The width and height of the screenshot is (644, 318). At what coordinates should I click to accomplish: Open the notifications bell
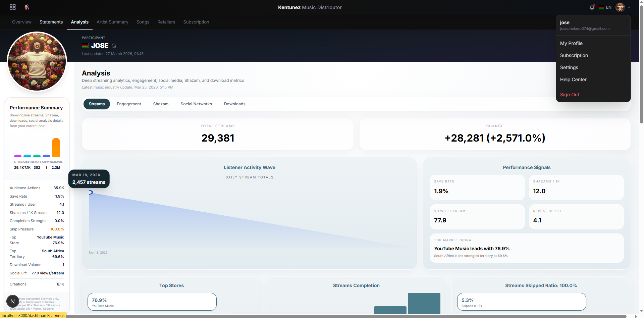(592, 7)
